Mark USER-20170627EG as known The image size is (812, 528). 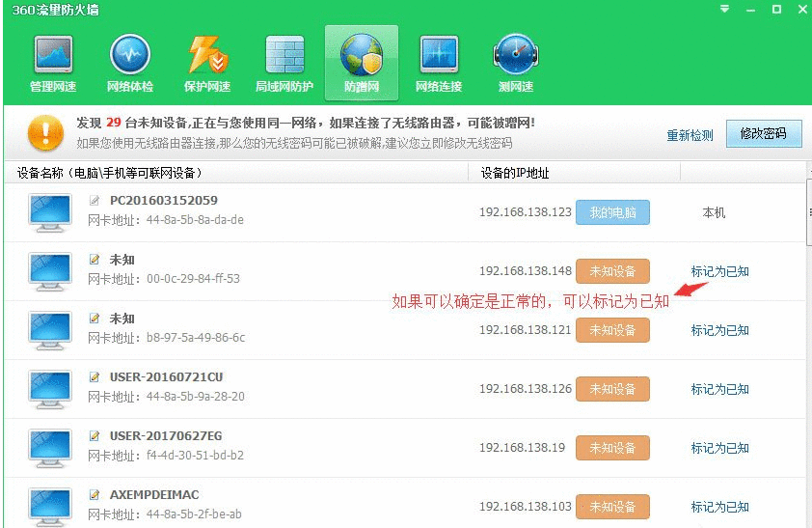click(719, 448)
